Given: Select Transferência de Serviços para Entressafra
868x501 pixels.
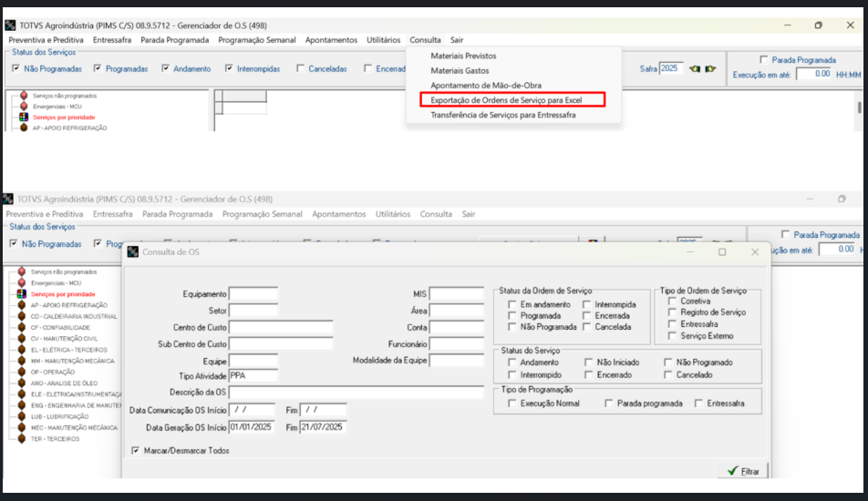Looking at the screenshot, I should (x=502, y=115).
